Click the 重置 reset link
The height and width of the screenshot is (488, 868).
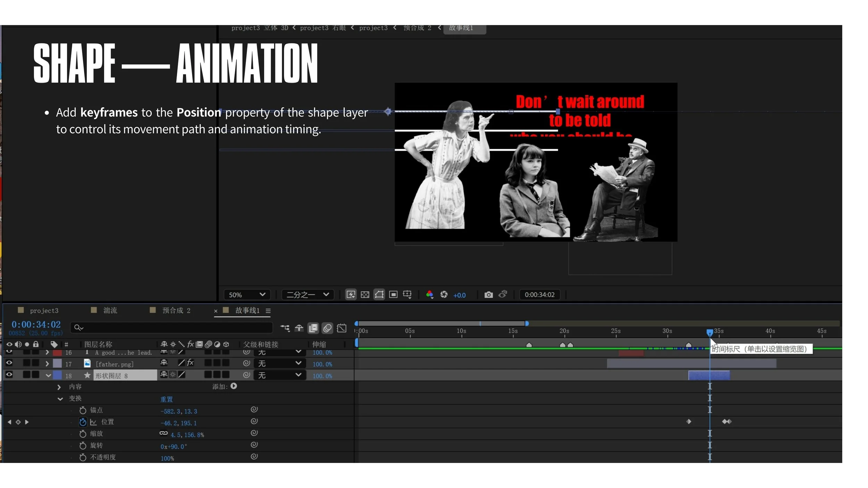coord(166,399)
